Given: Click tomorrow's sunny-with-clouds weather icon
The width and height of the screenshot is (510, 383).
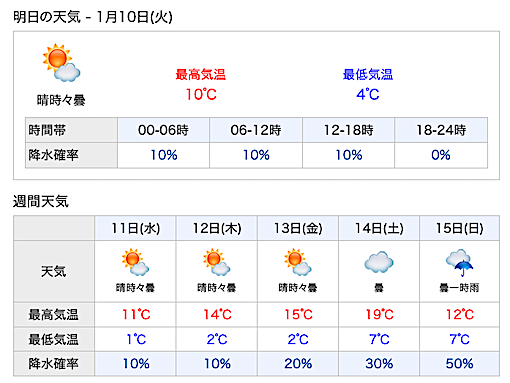Looking at the screenshot, I should [61, 63].
